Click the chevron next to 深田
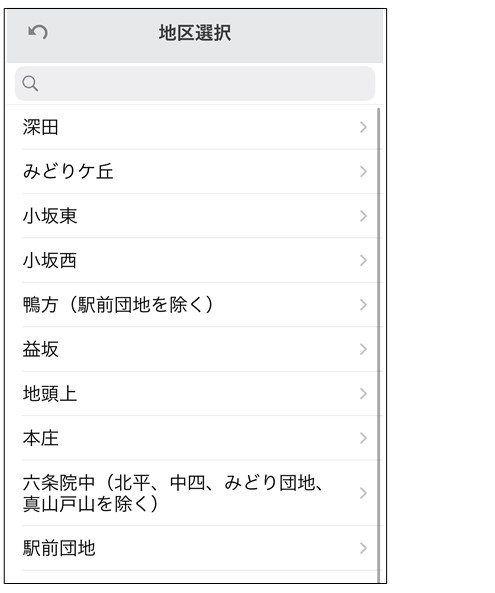Image resolution: width=495 pixels, height=593 pixels. click(x=363, y=127)
